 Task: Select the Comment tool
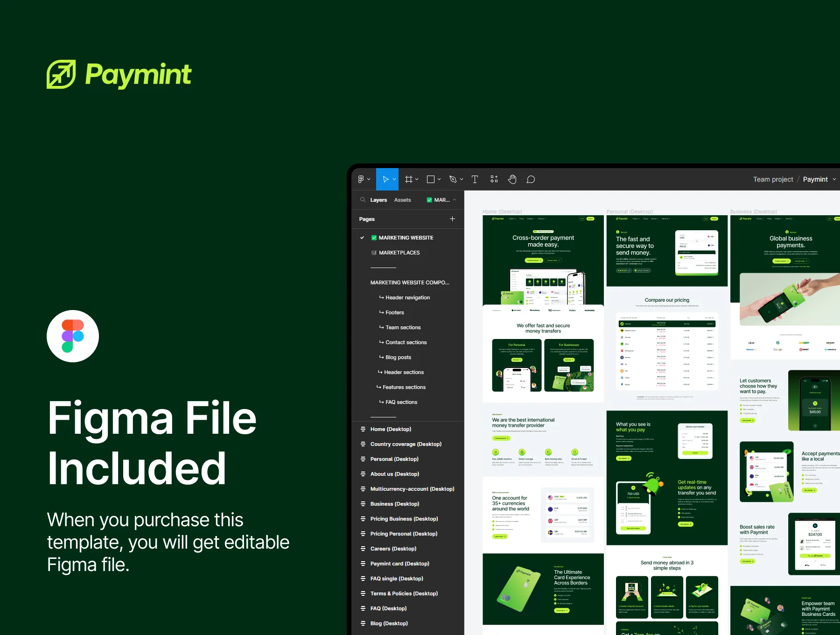tap(531, 179)
